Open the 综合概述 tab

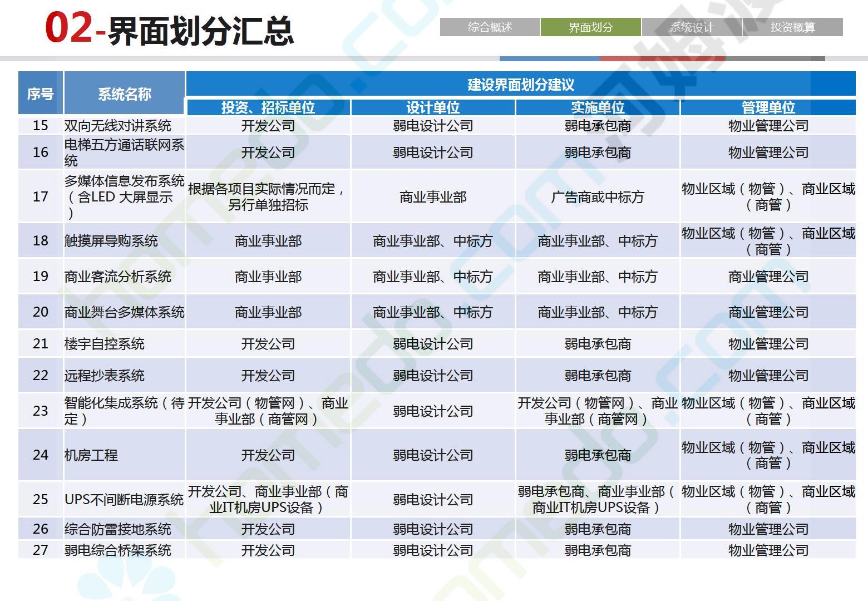click(x=490, y=27)
